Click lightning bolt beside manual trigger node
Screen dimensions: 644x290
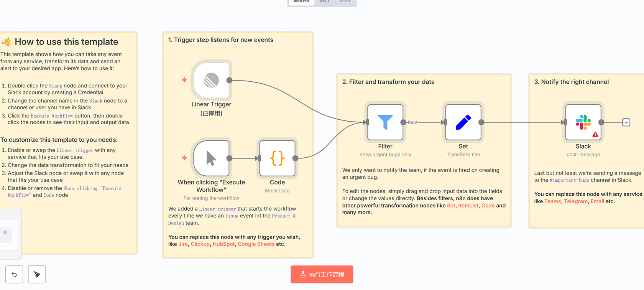[x=184, y=158]
